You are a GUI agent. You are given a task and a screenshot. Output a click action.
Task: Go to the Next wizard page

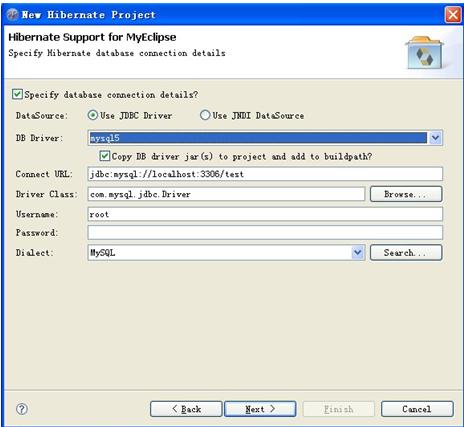tap(260, 409)
